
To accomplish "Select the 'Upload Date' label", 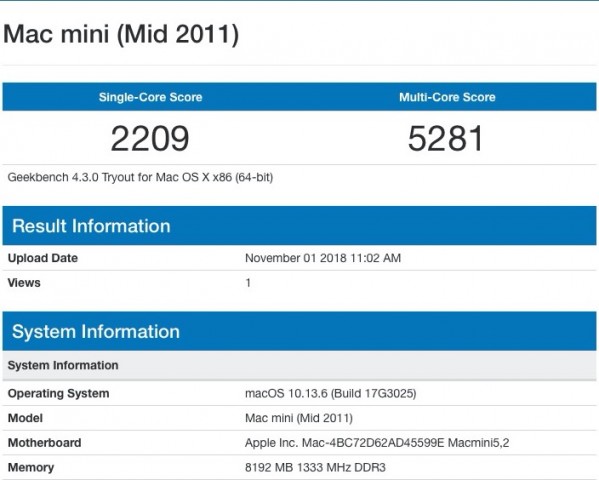I will coord(43,258).
